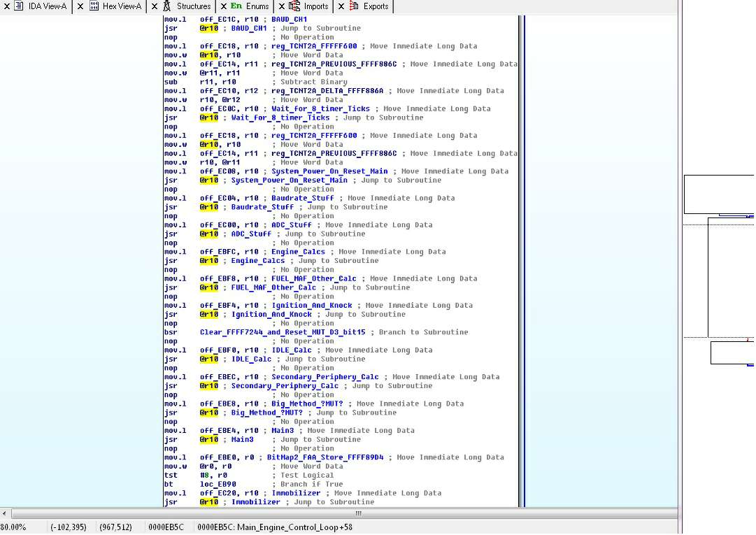Click the horizontal scrollbar left arrow

click(x=5, y=513)
